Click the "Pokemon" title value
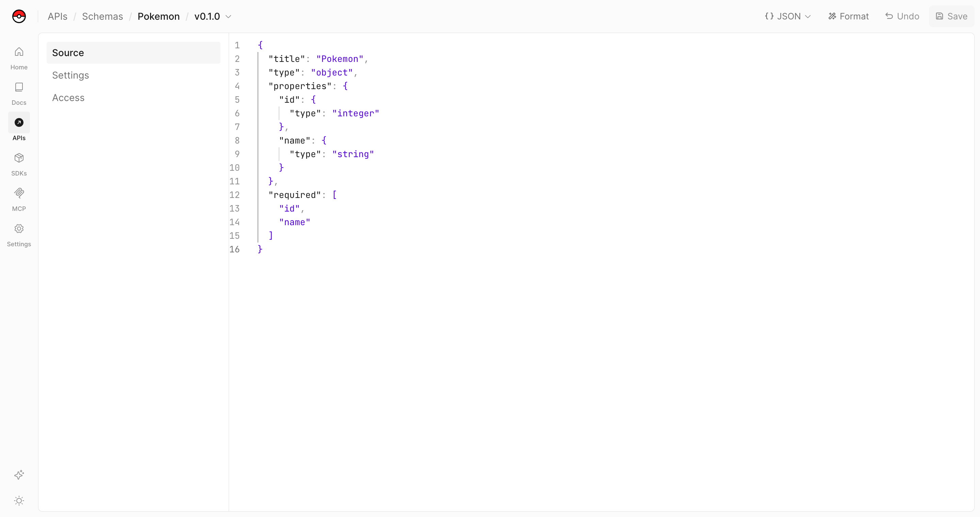 [340, 59]
